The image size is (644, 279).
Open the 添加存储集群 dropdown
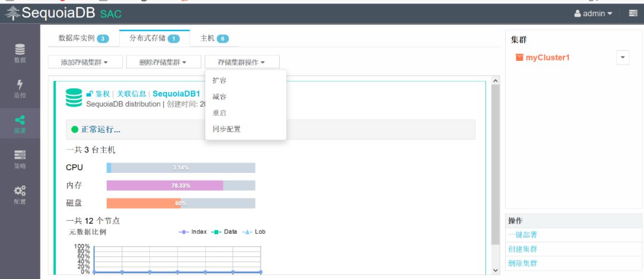click(85, 62)
